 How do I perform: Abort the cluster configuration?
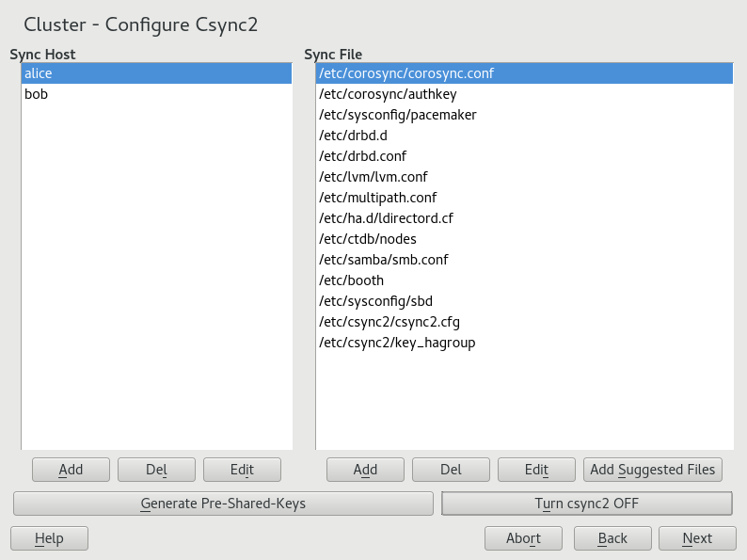[x=523, y=538]
